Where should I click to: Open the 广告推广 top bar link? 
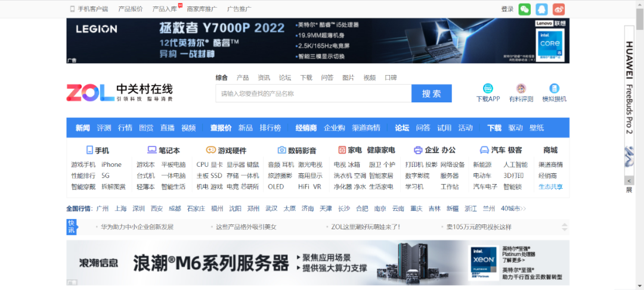coord(240,9)
